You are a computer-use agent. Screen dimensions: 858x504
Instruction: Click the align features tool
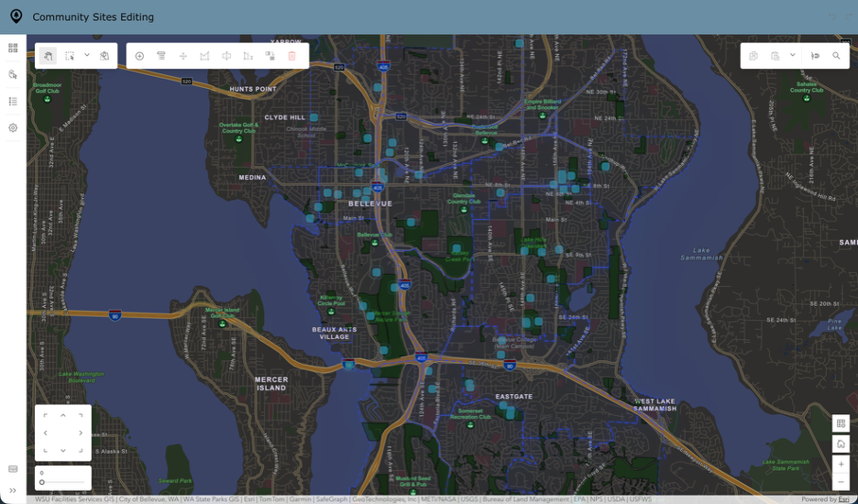(248, 56)
